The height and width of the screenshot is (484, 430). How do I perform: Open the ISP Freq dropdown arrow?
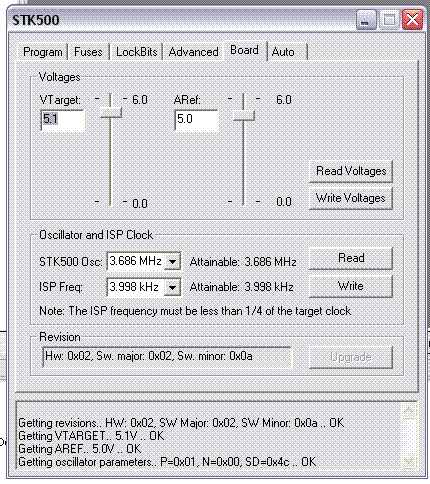[173, 287]
